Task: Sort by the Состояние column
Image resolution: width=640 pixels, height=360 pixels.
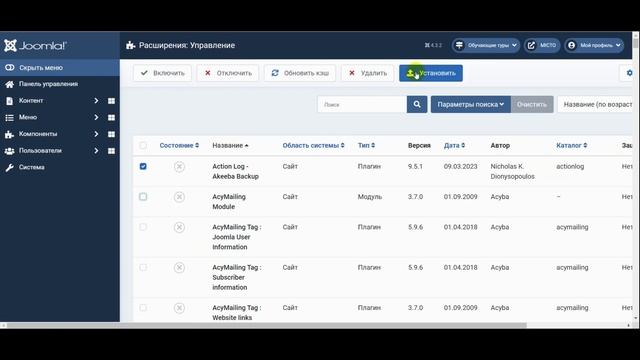Action: click(x=179, y=145)
